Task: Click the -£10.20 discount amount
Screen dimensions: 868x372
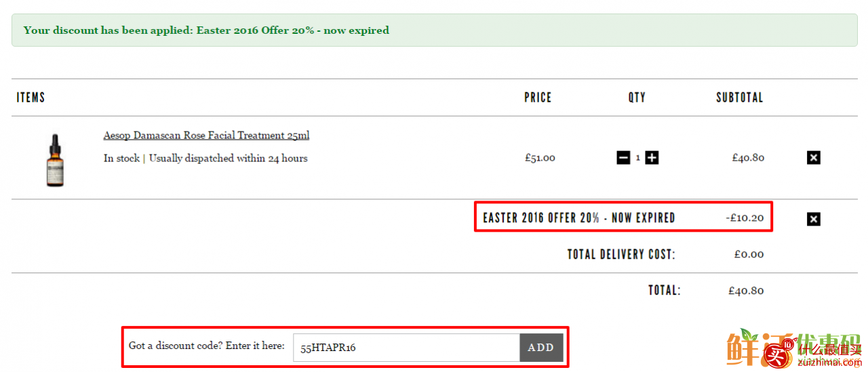Action: 745,218
